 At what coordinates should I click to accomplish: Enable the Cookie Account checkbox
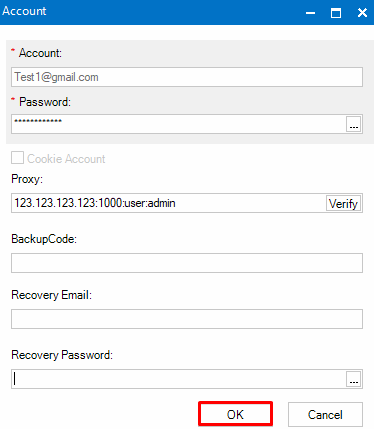[x=17, y=158]
